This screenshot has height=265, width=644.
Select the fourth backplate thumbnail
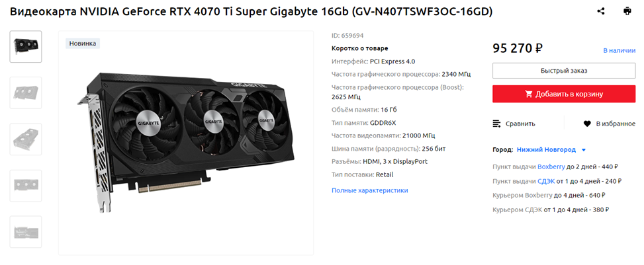click(26, 186)
